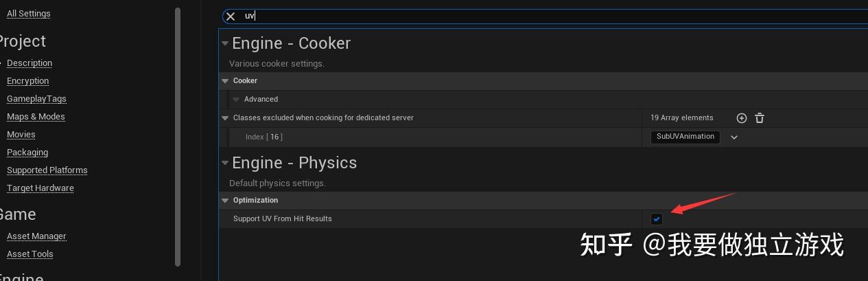
Task: Collapse the excluded classes array row
Action: coord(225,118)
